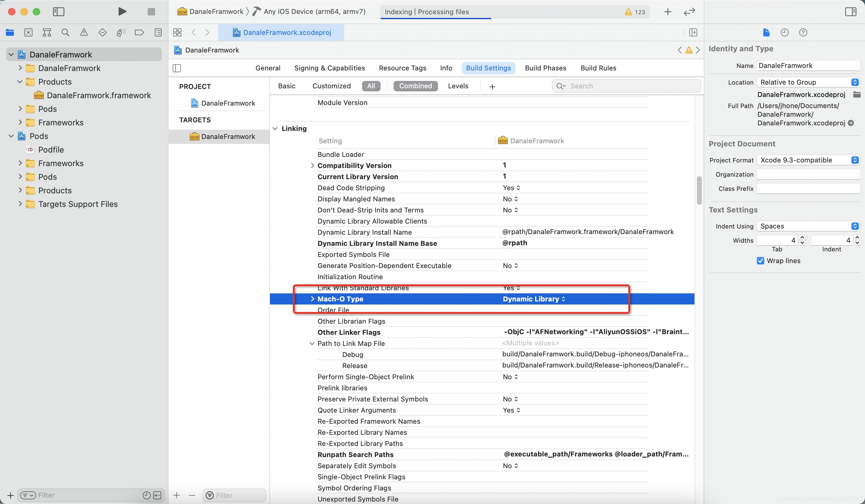Open the Resource Tags tab
Image resolution: width=865 pixels, height=504 pixels.
pos(402,68)
